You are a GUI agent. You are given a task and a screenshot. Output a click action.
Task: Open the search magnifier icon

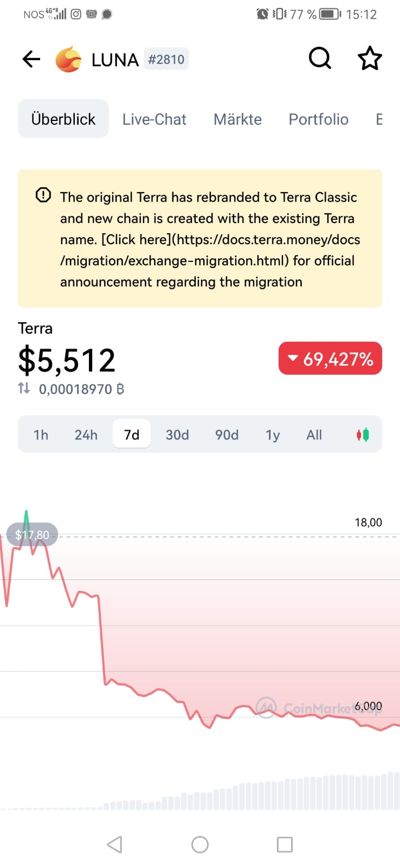tap(320, 59)
